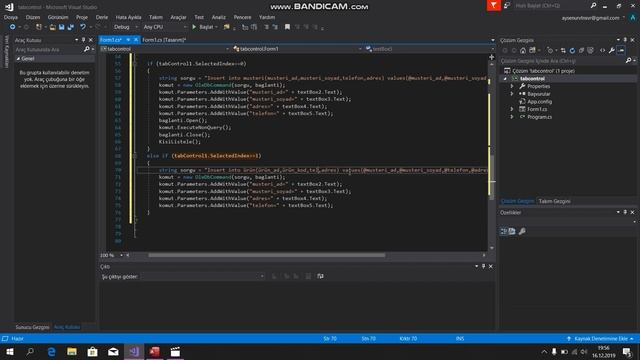Click the Home icon in Çözüm Gezgini
Image resolution: width=640 pixels, height=360 pixels.
pos(523,51)
